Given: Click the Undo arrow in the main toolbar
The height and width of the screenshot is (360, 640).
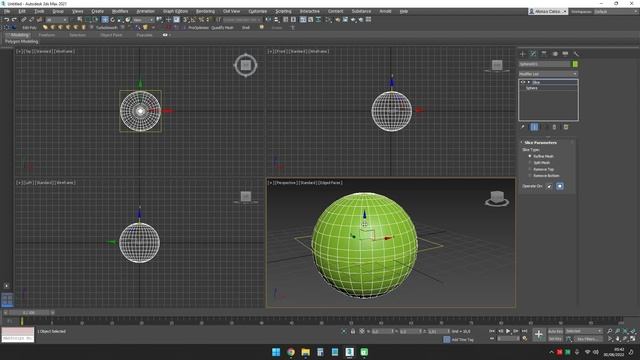Looking at the screenshot, I should tap(7, 20).
